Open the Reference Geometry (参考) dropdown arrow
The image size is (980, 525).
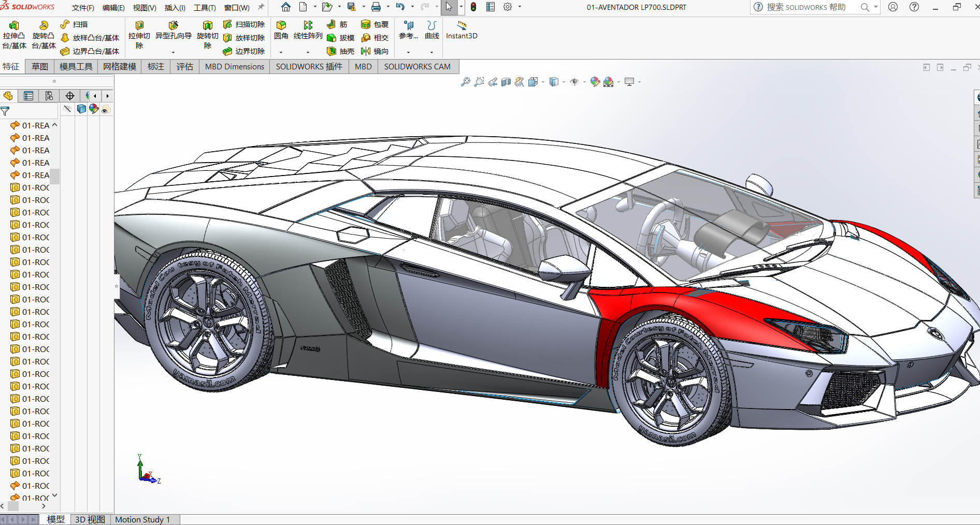point(408,52)
